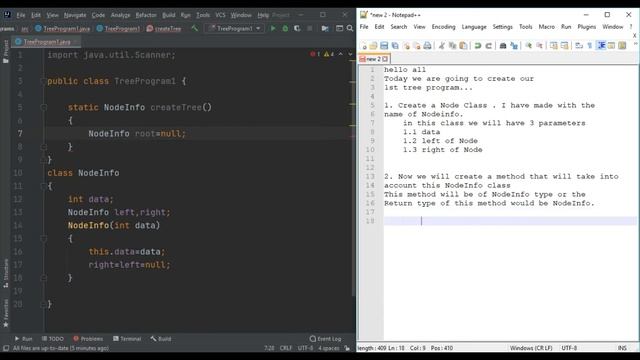The height and width of the screenshot is (360, 640).
Task: Open 4 spaces indent selector in IntelliJ
Action: coord(329,348)
